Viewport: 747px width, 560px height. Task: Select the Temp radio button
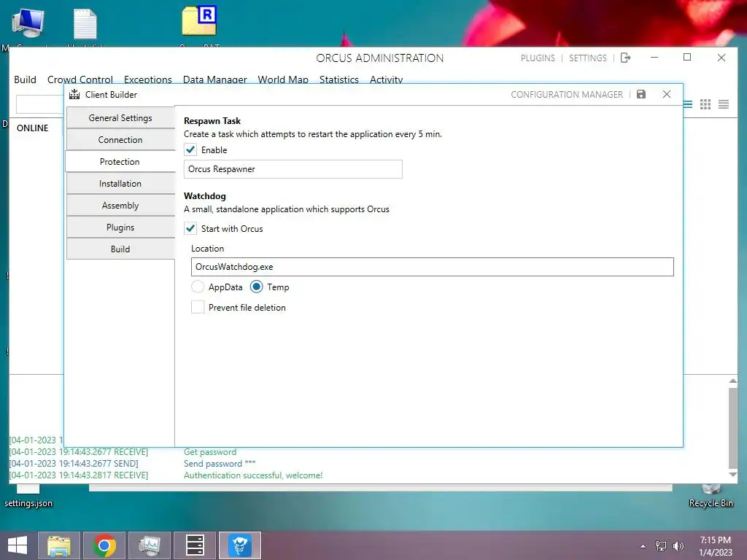pos(256,287)
